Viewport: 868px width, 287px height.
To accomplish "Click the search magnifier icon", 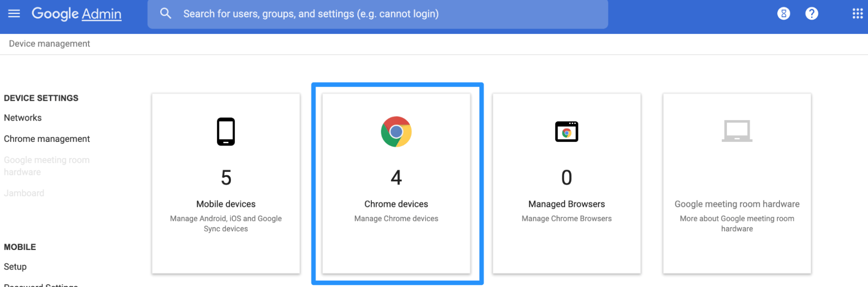I will [x=165, y=13].
